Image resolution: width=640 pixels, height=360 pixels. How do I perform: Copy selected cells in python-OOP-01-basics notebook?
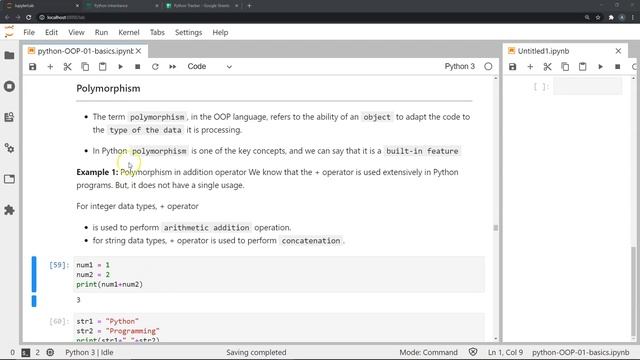(85, 67)
